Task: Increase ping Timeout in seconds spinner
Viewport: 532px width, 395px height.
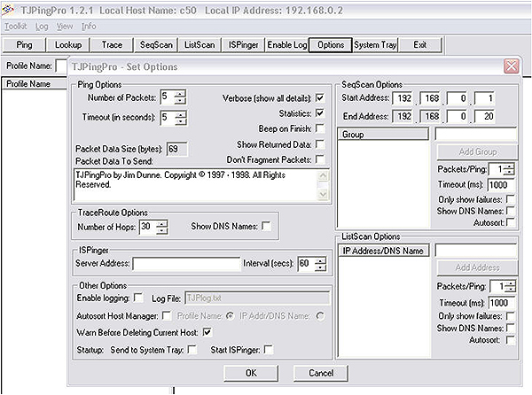Action: 181,114
